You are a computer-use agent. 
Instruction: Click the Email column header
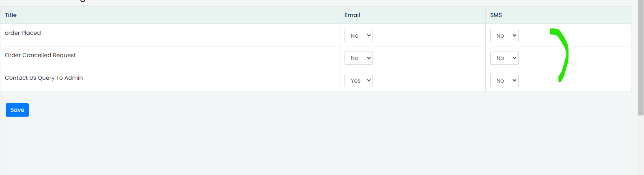tap(352, 15)
